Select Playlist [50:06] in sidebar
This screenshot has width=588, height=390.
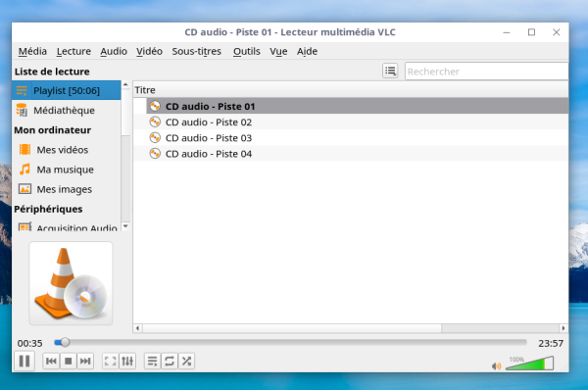click(x=67, y=90)
